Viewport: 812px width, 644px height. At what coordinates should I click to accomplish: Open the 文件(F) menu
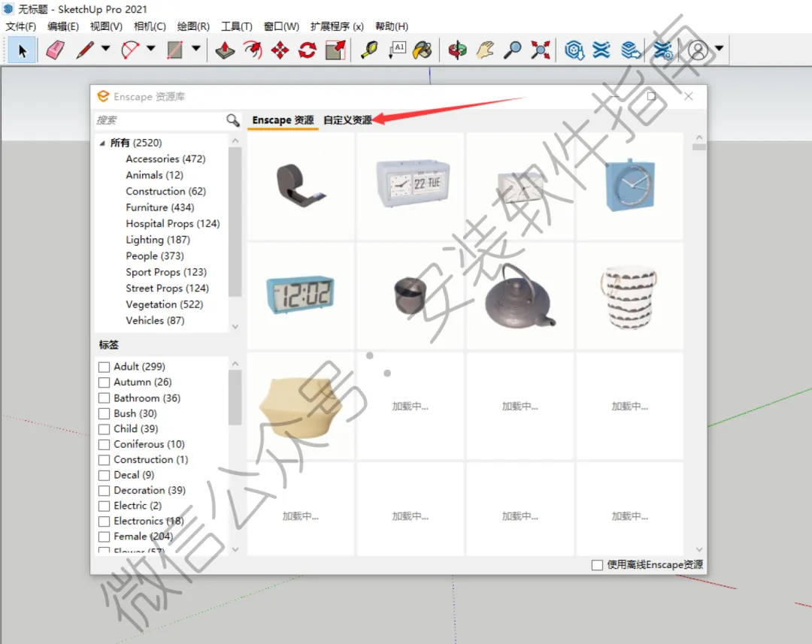click(21, 26)
